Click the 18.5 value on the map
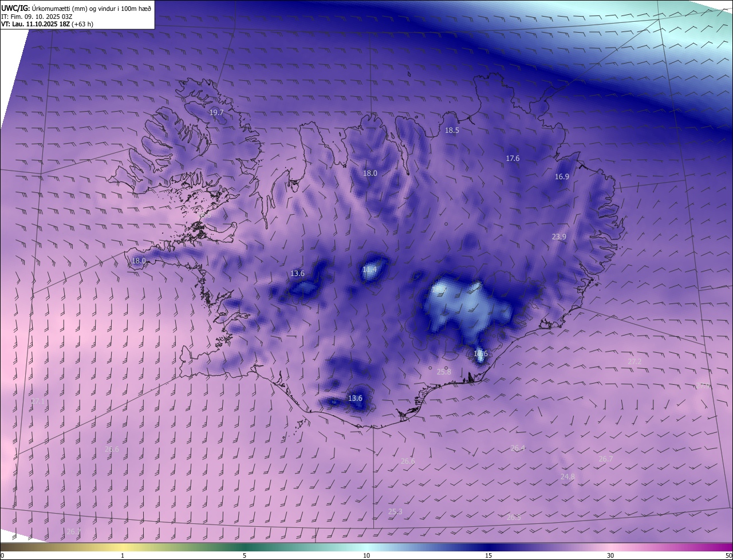 pos(452,130)
